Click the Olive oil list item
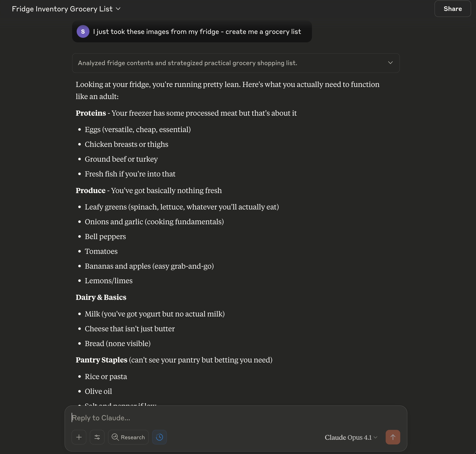 [x=98, y=391]
